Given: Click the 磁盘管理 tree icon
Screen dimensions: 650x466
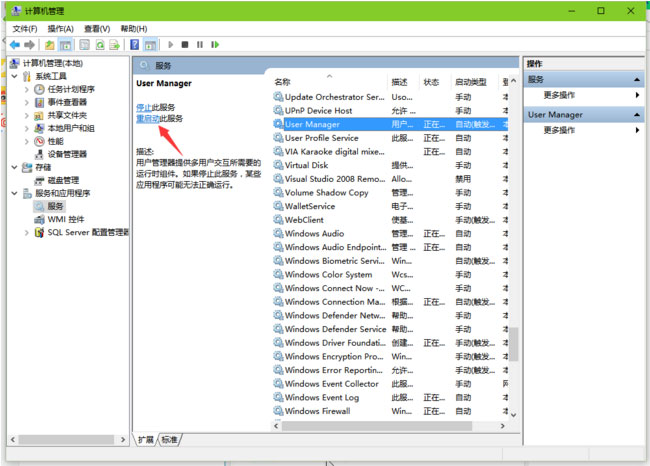Looking at the screenshot, I should pyautogui.click(x=39, y=180).
